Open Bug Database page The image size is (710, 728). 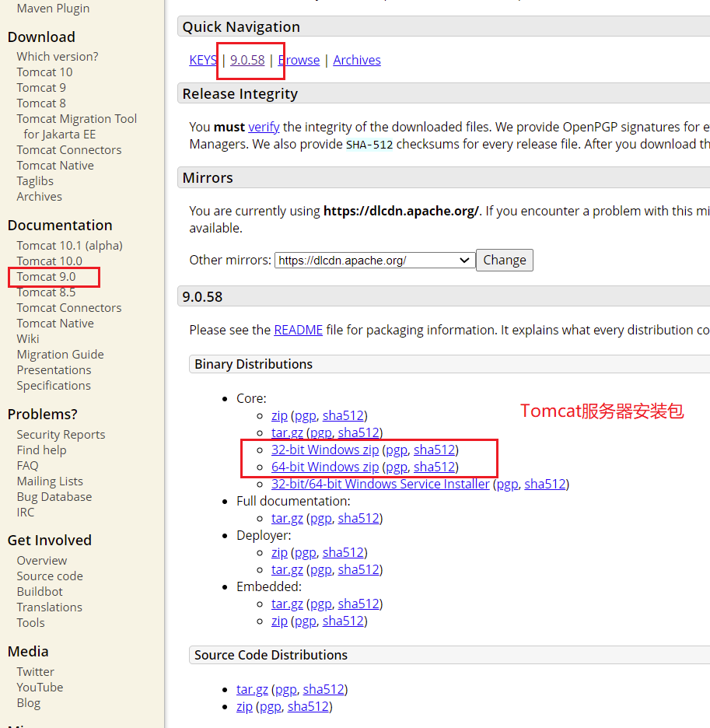coord(54,497)
